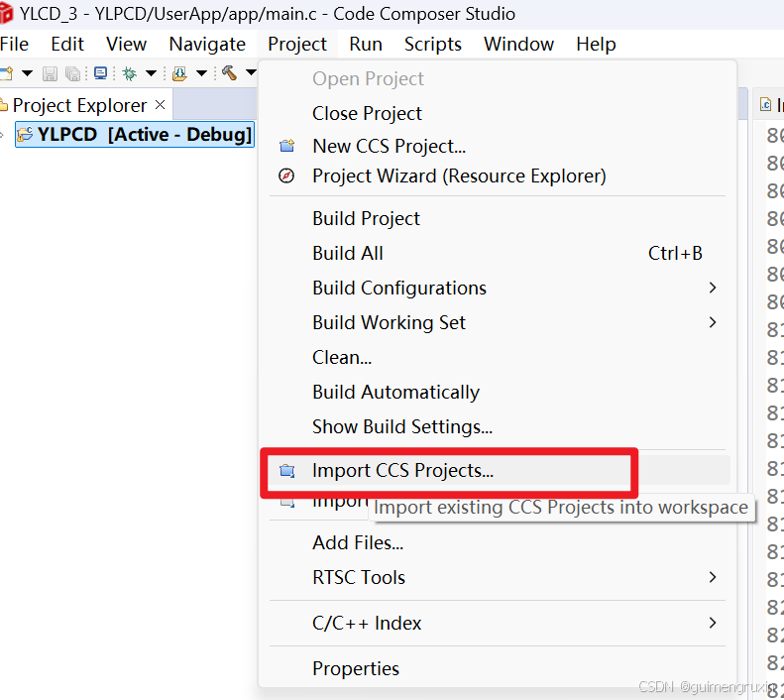Click the Load program braces-folder icon
The width and height of the screenshot is (784, 700).
coord(179,74)
